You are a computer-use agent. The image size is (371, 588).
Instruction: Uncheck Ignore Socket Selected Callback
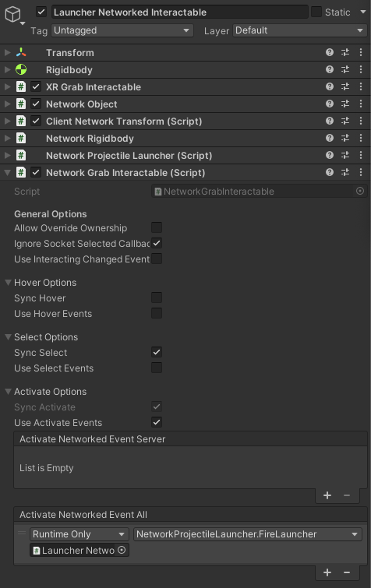click(157, 243)
